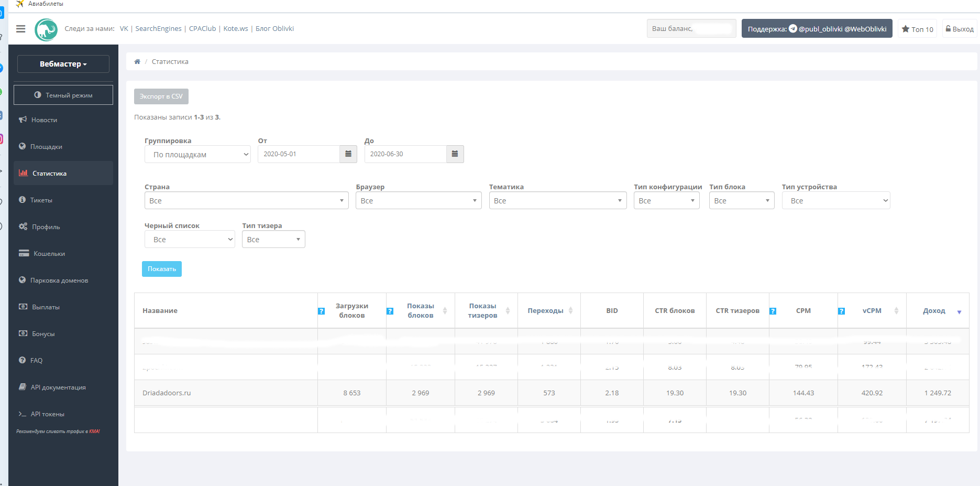Click the From date input field
Viewport: 980px width, 486px height.
(299, 154)
